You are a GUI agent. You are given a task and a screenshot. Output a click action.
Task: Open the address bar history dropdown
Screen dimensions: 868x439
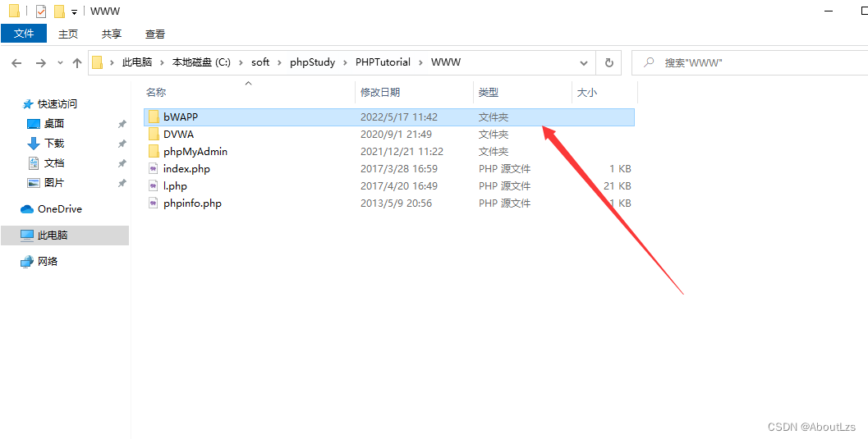tap(584, 63)
